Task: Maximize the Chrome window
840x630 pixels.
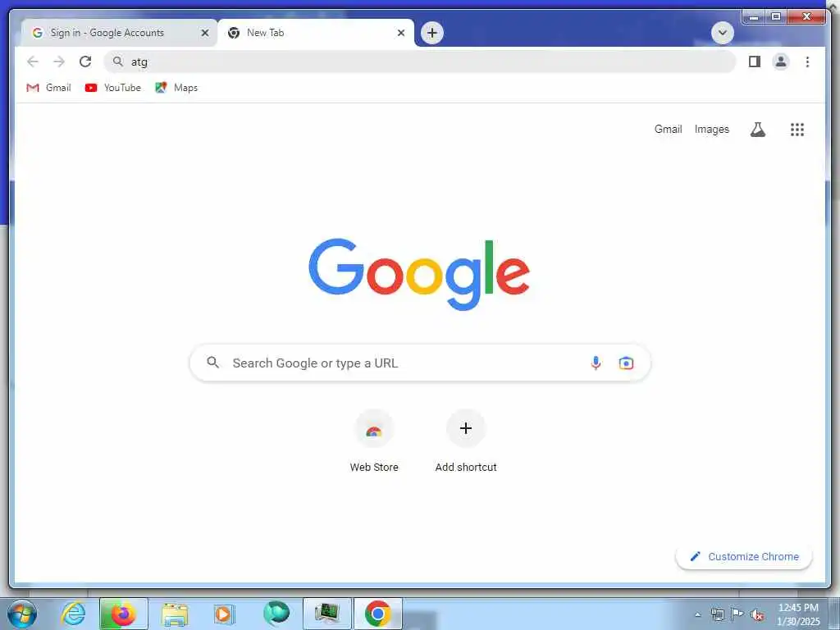Action: click(x=776, y=16)
